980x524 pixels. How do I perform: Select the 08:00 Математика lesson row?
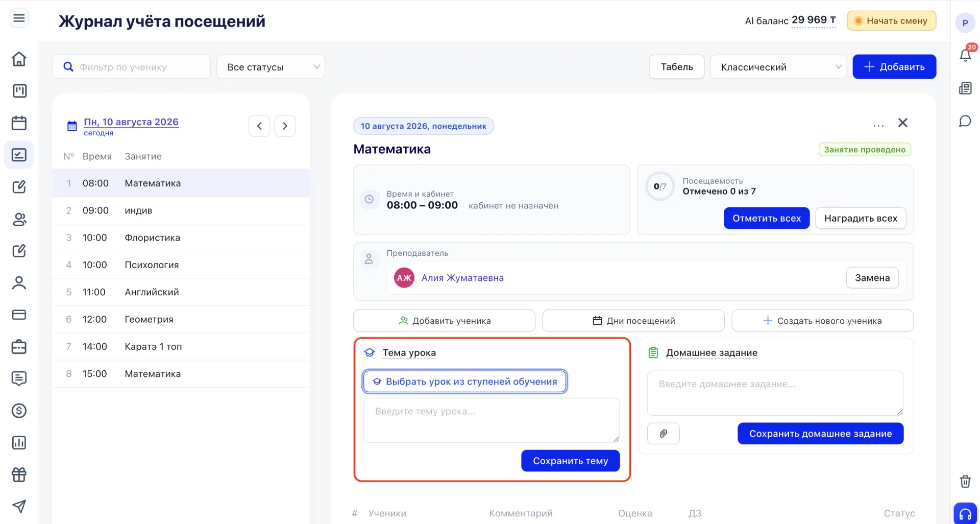(181, 183)
